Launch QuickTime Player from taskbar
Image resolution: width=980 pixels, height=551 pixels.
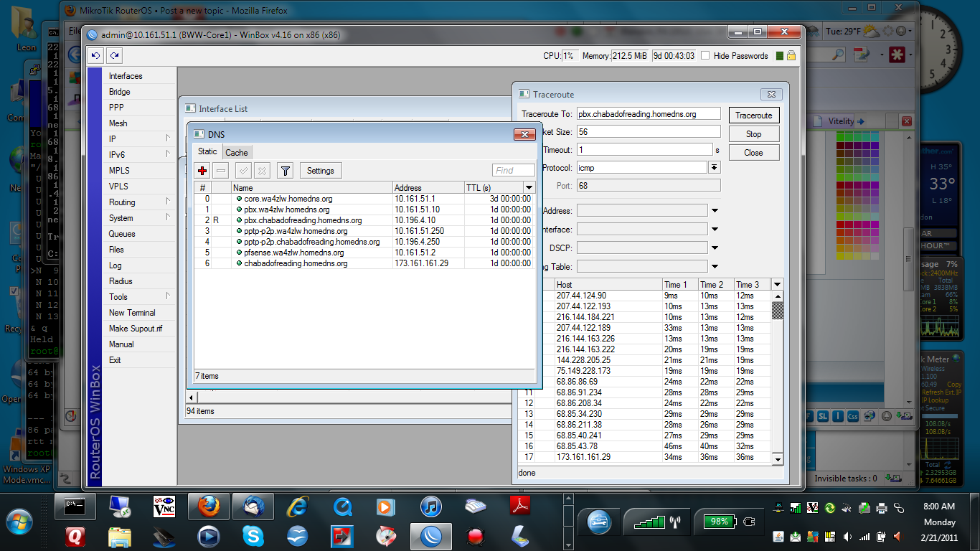pyautogui.click(x=342, y=507)
